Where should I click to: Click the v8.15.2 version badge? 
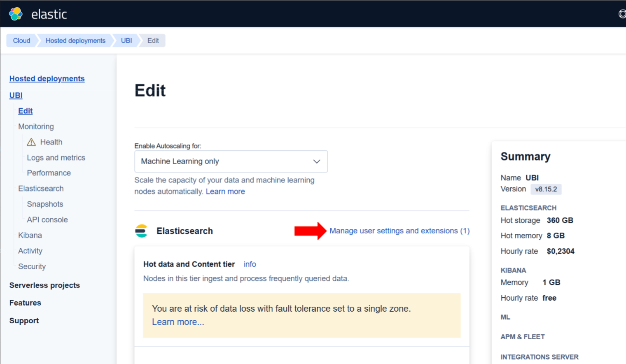(546, 189)
